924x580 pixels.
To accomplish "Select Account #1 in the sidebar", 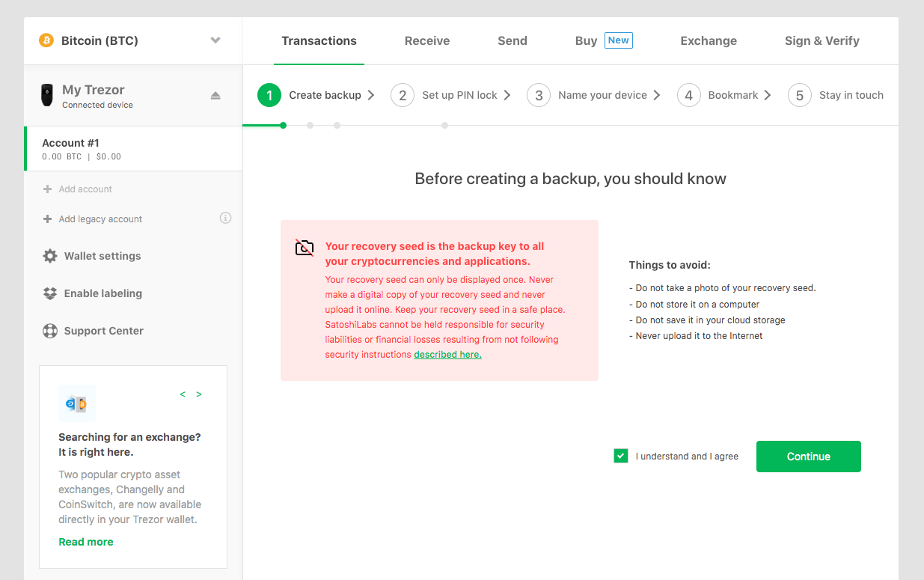I will coord(133,149).
